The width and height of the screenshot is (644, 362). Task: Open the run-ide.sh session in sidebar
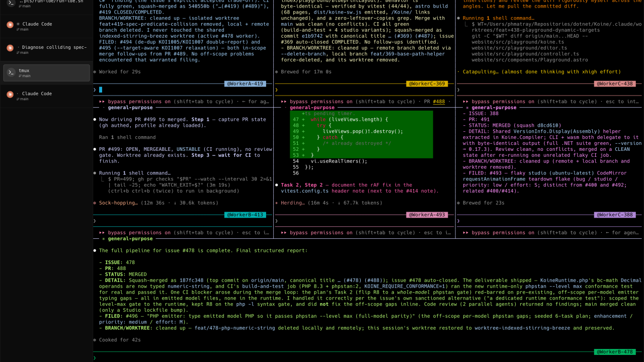[47, 3]
